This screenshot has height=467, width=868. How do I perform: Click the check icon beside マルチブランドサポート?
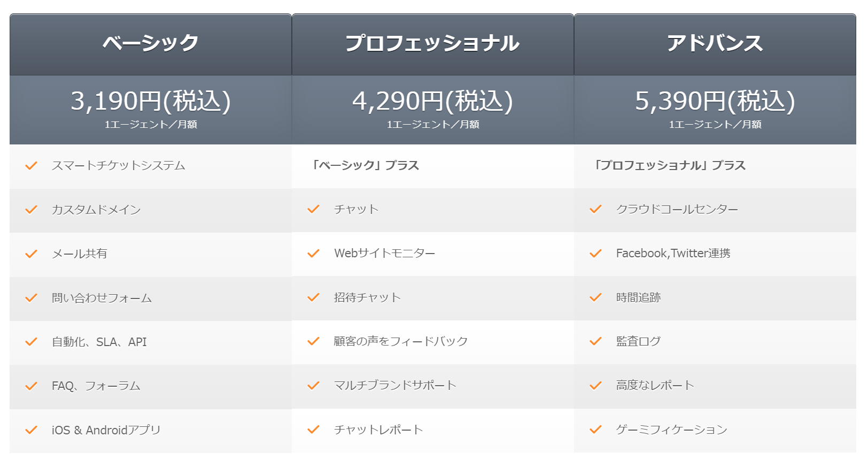[314, 385]
